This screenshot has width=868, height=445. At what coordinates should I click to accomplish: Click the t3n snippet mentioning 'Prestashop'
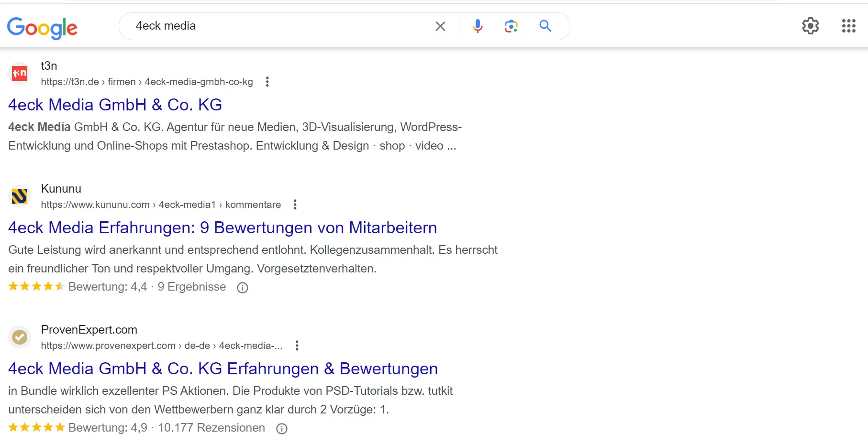[x=235, y=136]
